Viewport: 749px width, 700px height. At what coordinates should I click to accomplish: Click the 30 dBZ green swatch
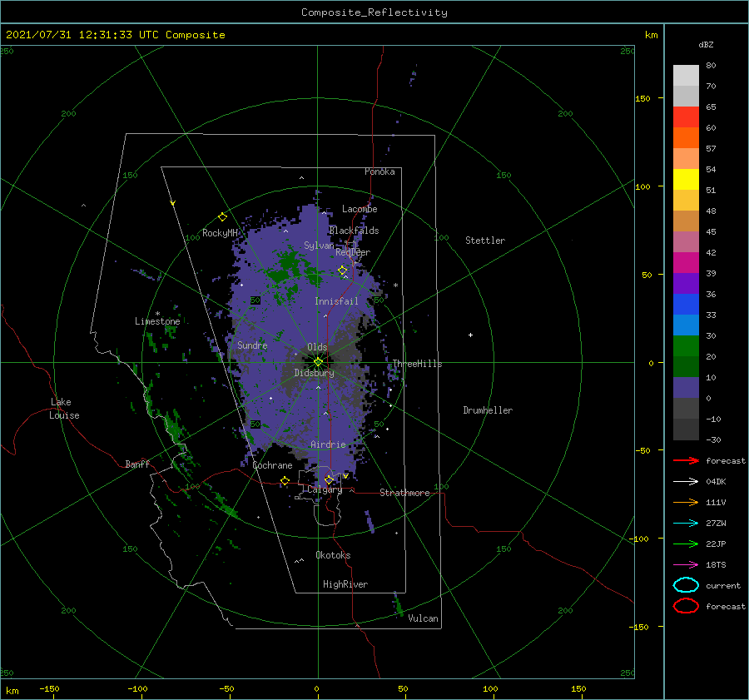coord(686,346)
